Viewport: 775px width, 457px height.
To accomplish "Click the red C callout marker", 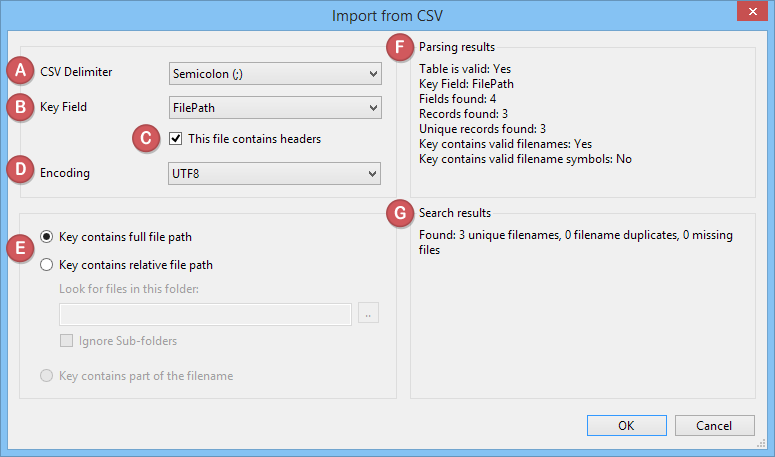I will [146, 139].
